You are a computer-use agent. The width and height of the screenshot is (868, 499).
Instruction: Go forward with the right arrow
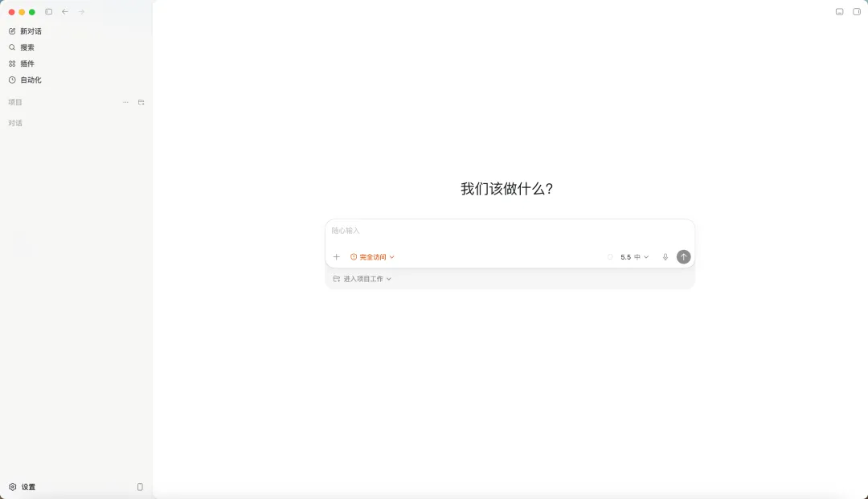(81, 11)
